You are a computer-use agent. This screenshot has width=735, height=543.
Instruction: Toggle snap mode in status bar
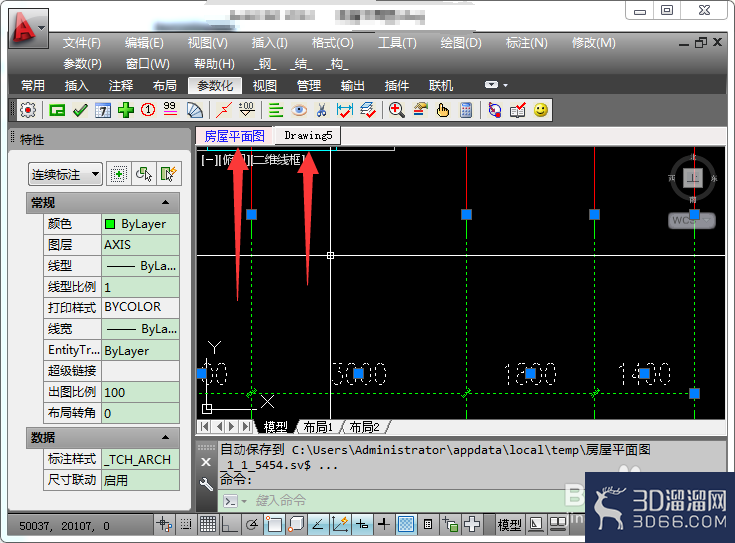click(186, 524)
